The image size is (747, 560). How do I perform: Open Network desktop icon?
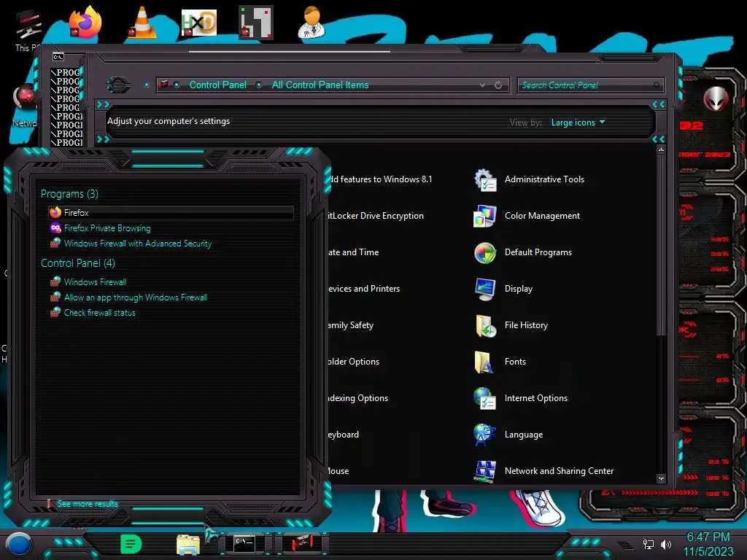(25, 106)
